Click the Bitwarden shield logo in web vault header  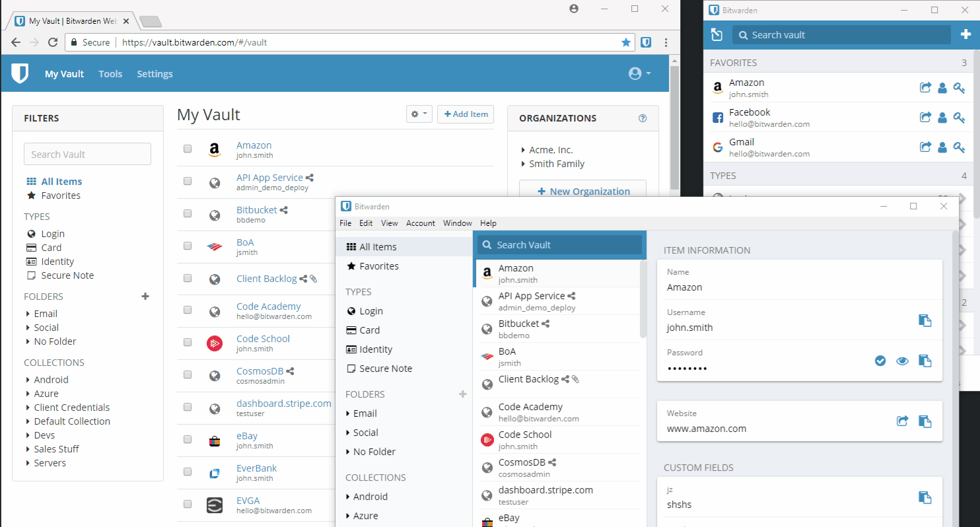point(20,73)
